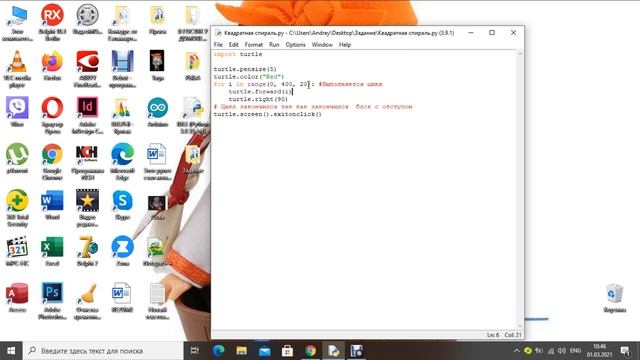This screenshot has height=360, width=640.
Task: Select the Access desktop icon
Action: (x=17, y=298)
